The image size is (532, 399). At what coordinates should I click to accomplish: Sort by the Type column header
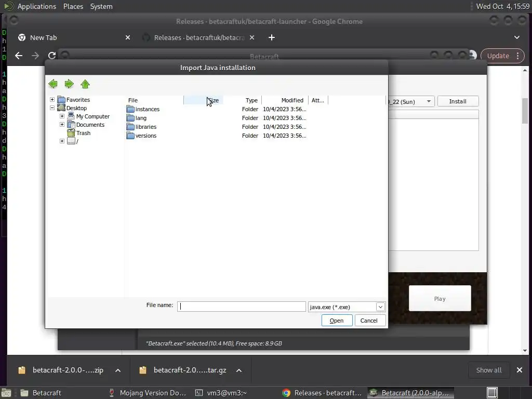click(242, 100)
